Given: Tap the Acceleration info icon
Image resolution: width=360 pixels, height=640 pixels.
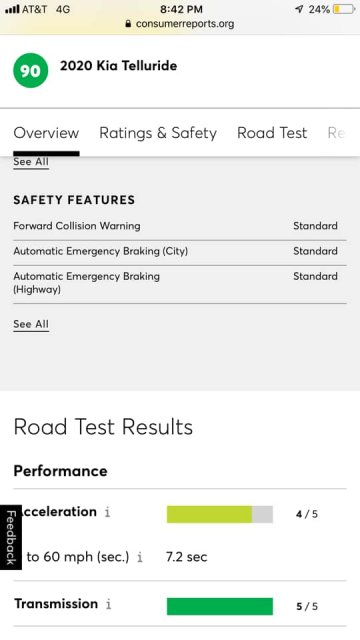Looking at the screenshot, I should pos(107,512).
